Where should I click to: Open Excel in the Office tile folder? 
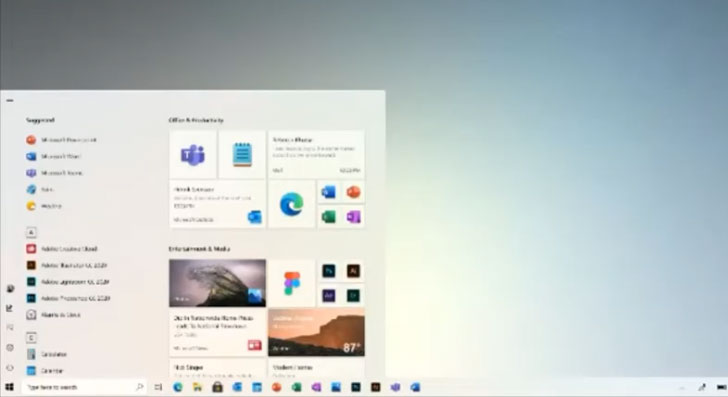[x=329, y=217]
